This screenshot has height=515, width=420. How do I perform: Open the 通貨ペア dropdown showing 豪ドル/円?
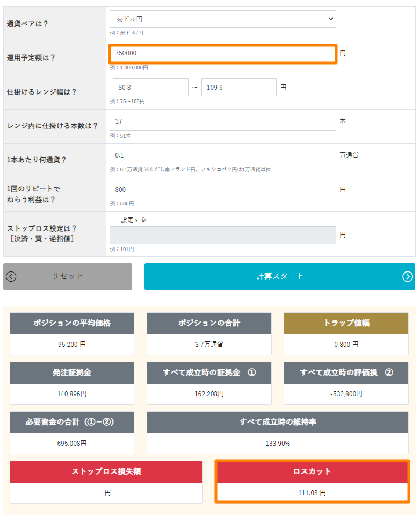tap(222, 19)
